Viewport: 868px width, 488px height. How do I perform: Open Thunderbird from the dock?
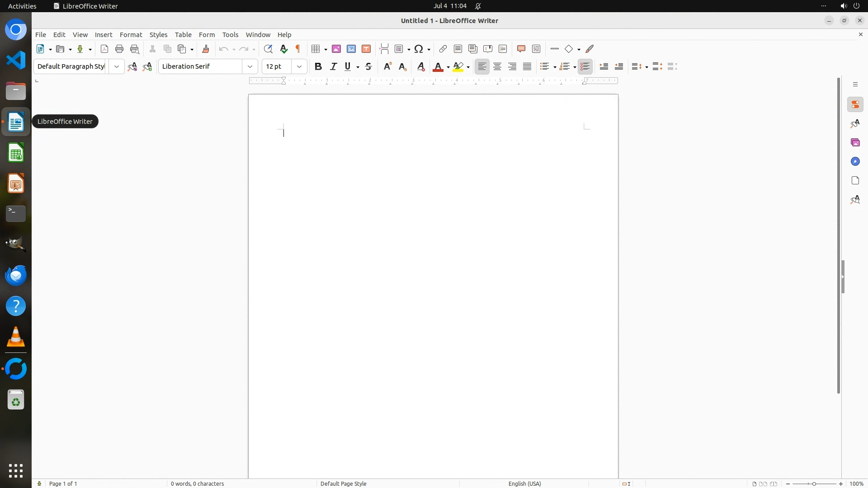click(16, 275)
